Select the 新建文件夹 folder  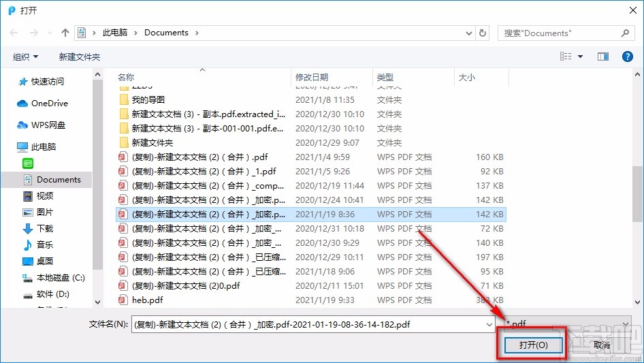point(311,142)
